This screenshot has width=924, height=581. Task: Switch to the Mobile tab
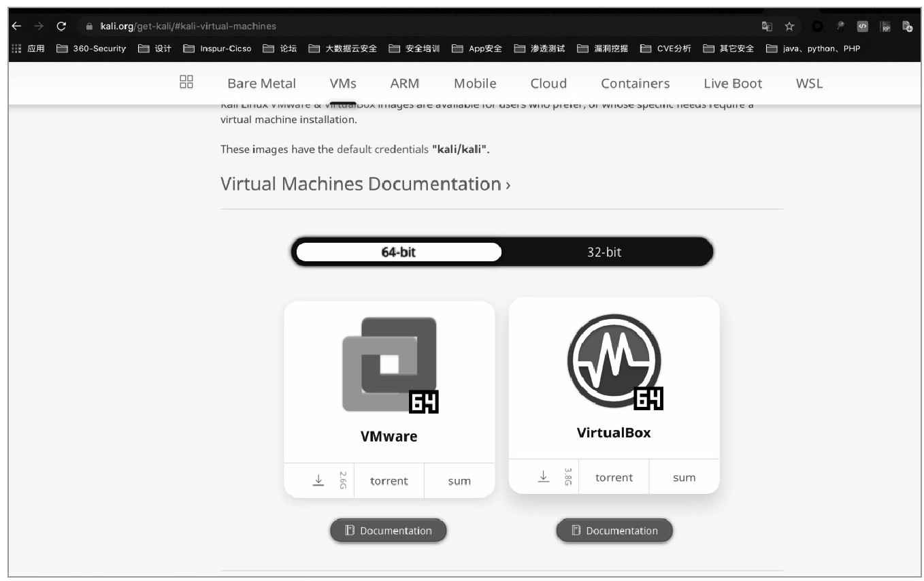tap(475, 84)
